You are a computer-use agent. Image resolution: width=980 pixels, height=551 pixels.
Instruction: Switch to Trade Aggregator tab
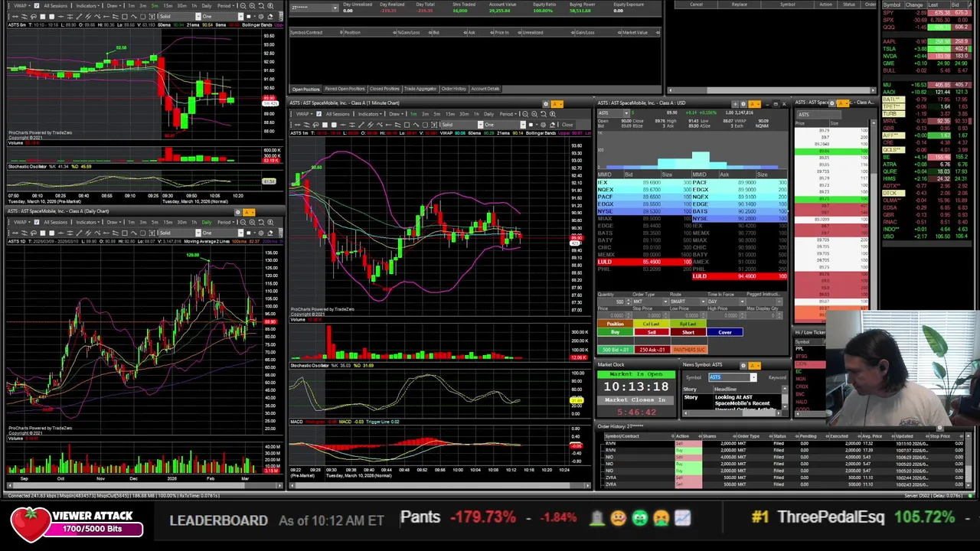tap(420, 89)
